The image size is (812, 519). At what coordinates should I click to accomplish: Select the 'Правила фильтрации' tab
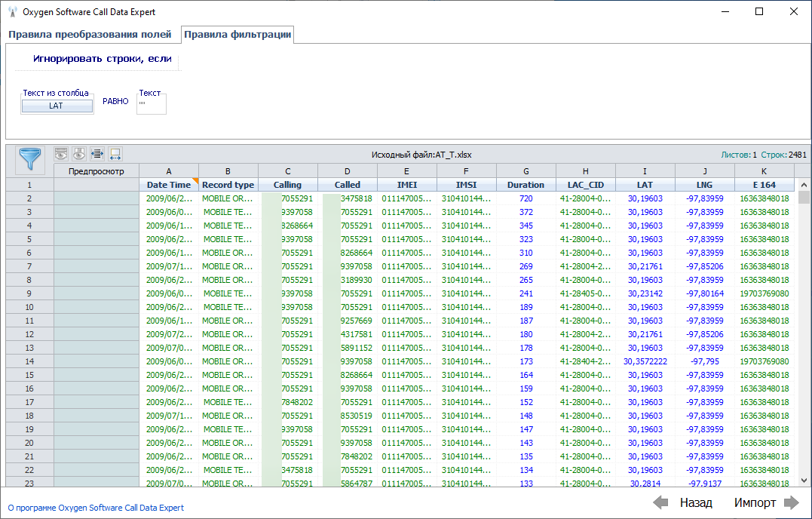coord(237,35)
